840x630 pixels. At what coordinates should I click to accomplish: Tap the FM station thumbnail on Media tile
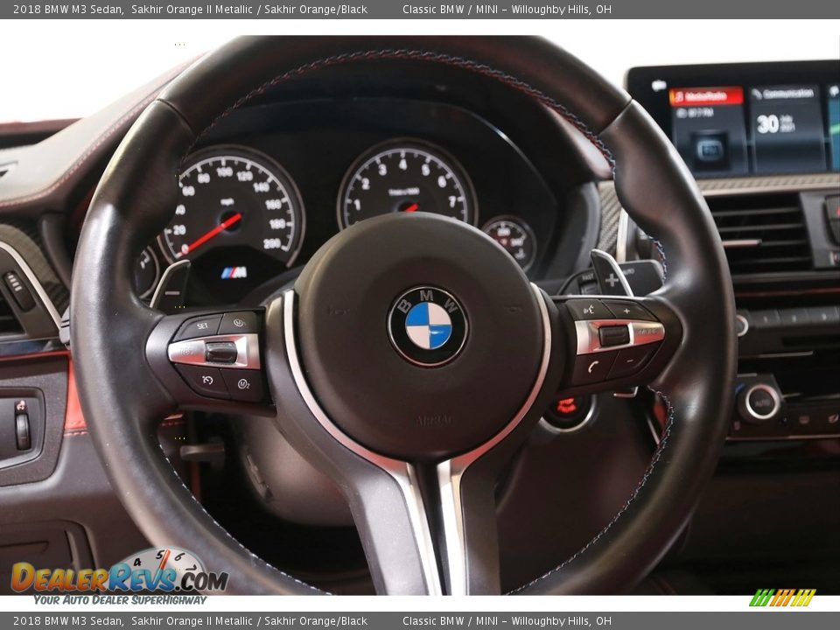point(709,150)
